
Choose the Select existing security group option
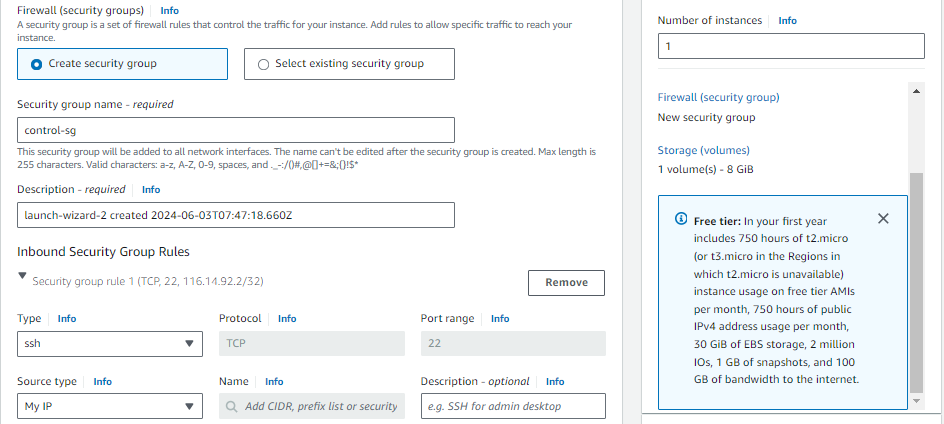tap(264, 64)
